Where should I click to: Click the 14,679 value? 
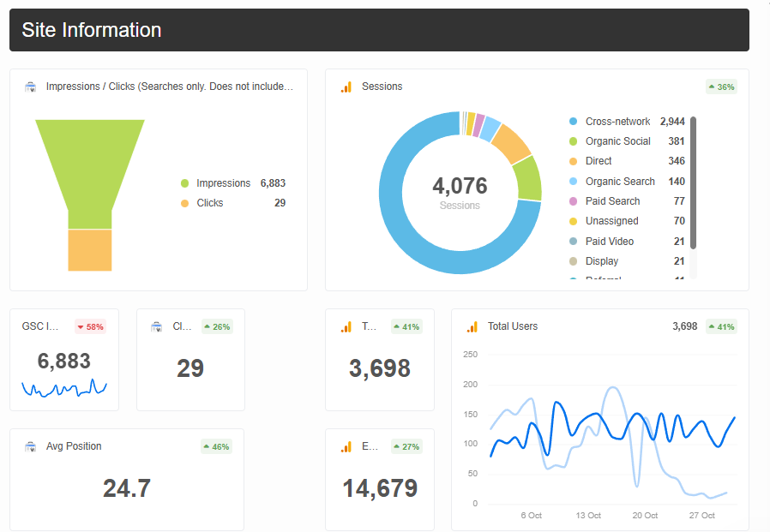380,488
